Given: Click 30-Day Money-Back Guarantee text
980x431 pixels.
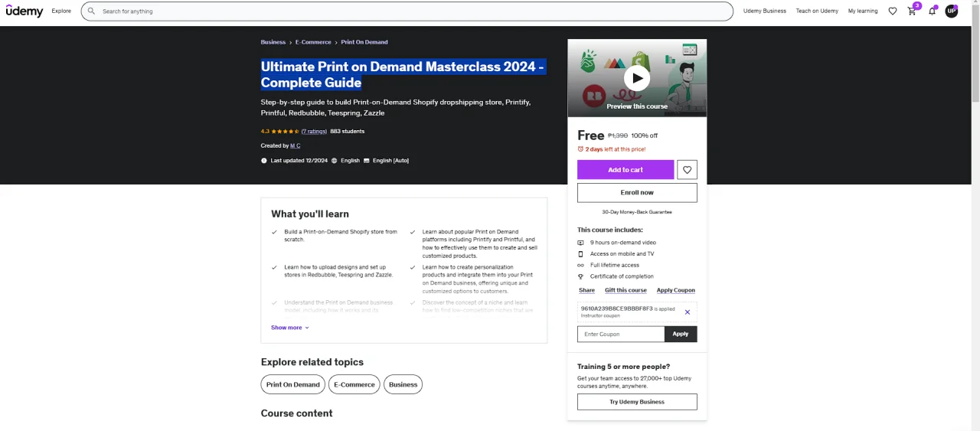Looking at the screenshot, I should tap(637, 212).
